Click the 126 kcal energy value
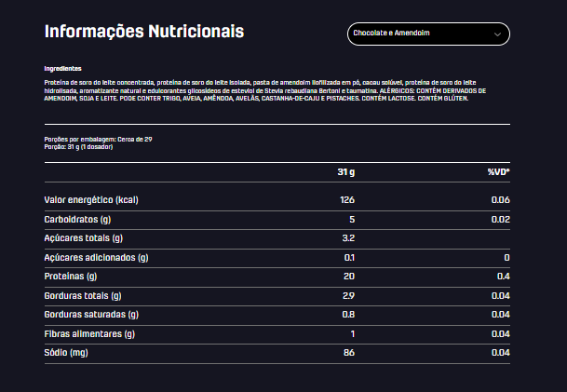This screenshot has height=392, width=567. pyautogui.click(x=347, y=200)
